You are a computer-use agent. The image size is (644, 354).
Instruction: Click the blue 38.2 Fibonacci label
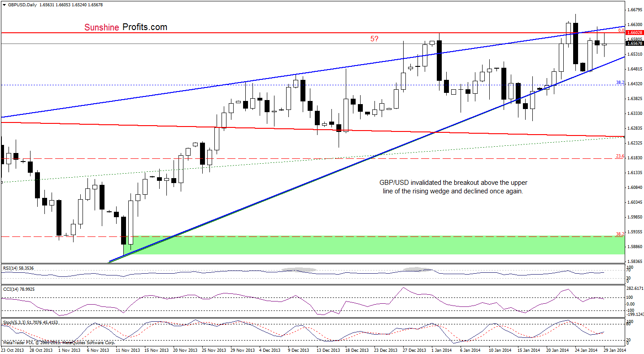click(x=620, y=82)
